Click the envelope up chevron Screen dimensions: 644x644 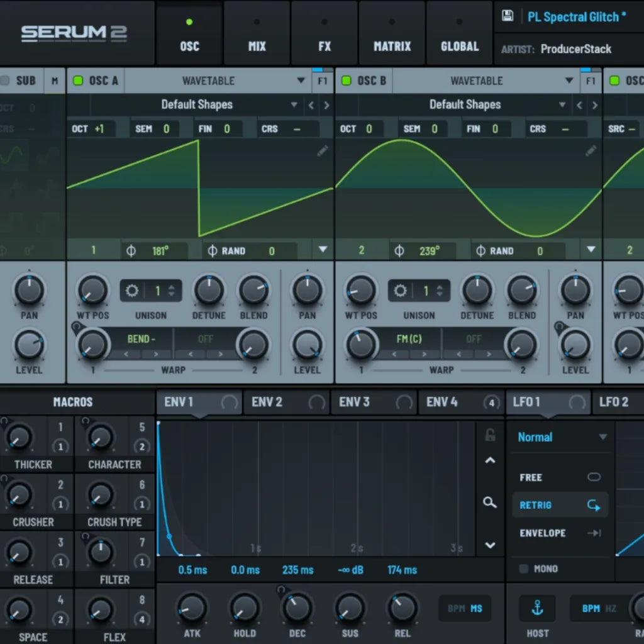[489, 460]
